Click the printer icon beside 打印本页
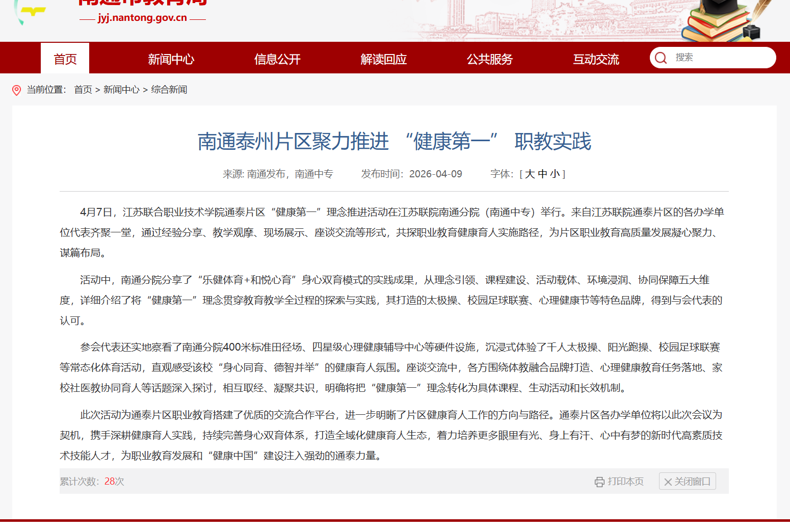This screenshot has width=790, height=532. tap(599, 482)
